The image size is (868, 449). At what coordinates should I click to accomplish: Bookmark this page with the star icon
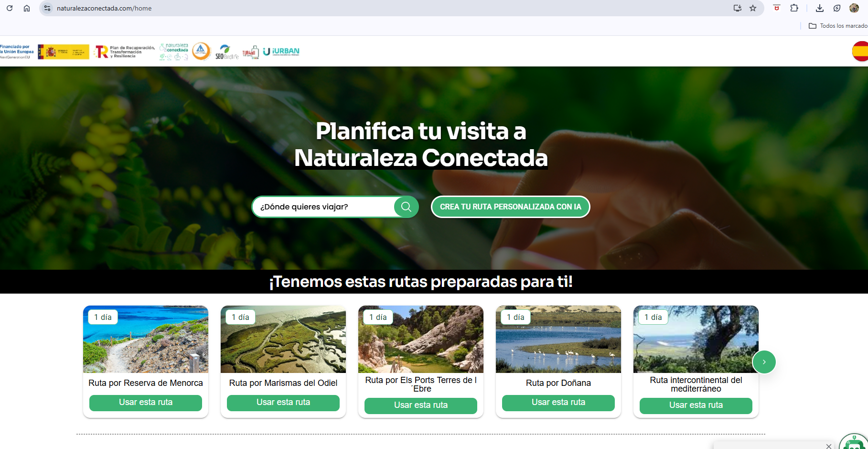(x=753, y=8)
